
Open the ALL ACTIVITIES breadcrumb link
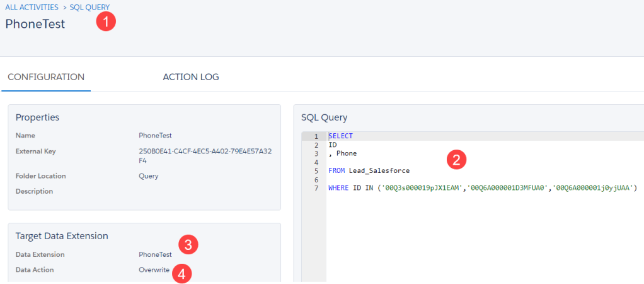[31, 7]
